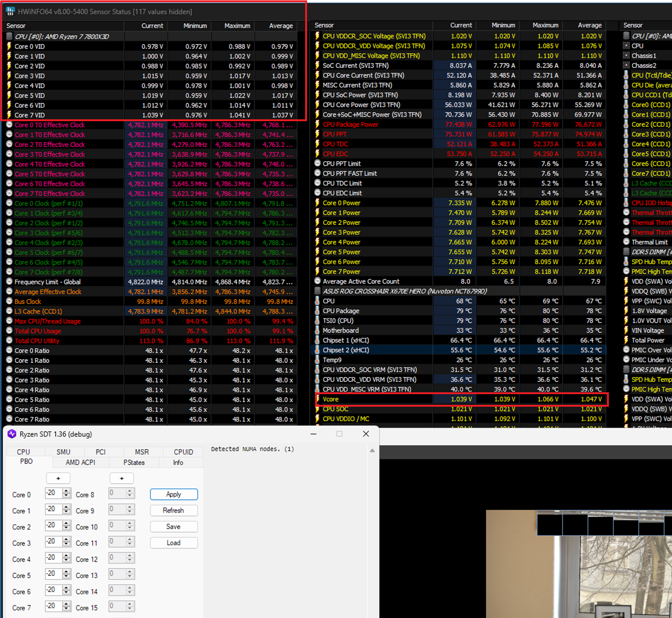Open the Info tab

click(178, 462)
